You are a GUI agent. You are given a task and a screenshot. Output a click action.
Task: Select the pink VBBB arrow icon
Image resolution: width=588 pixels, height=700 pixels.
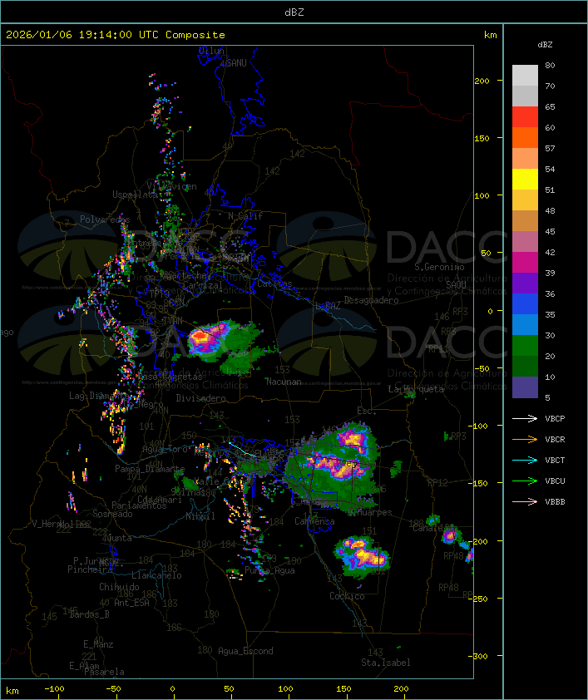525,501
